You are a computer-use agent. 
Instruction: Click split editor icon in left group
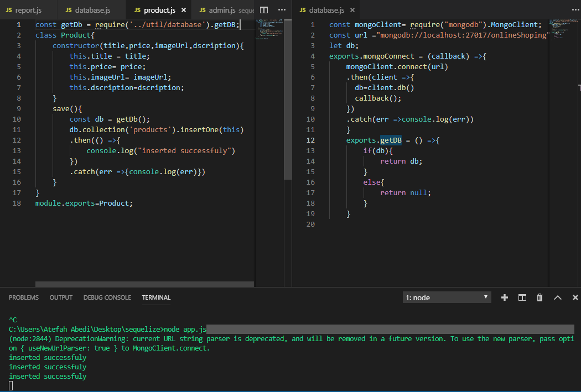pyautogui.click(x=264, y=10)
